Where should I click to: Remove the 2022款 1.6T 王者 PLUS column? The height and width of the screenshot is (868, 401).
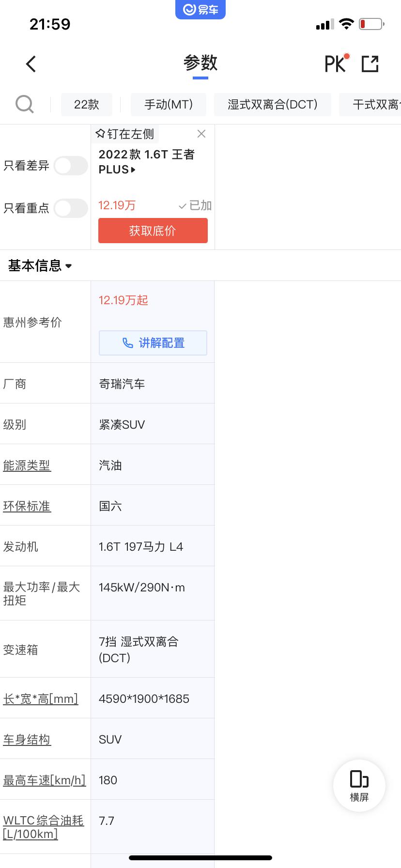point(201,134)
